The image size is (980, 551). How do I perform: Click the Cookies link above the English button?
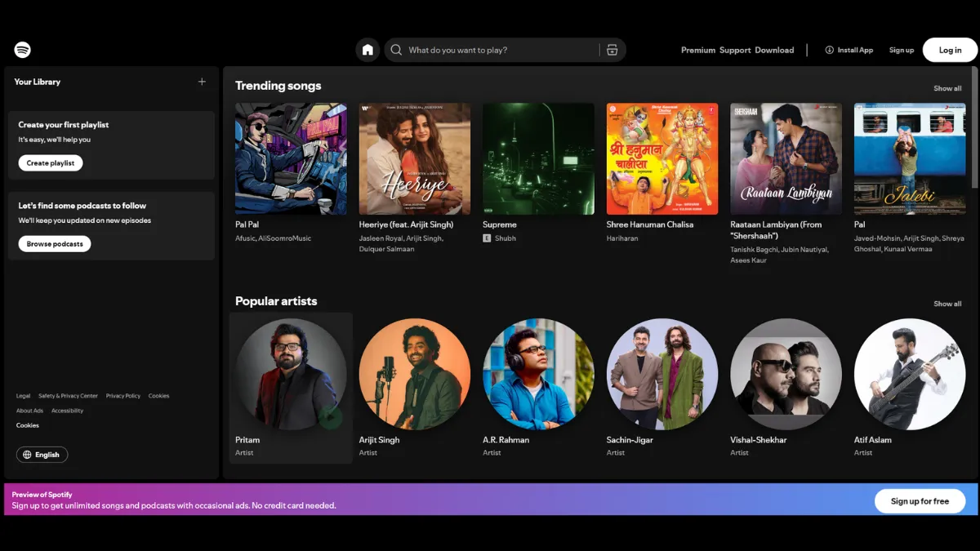pyautogui.click(x=28, y=425)
